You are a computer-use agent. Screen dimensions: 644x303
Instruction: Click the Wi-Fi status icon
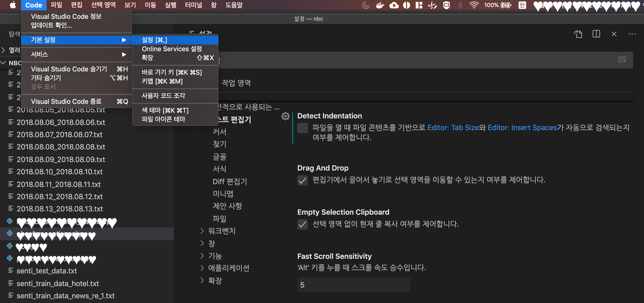(474, 5)
